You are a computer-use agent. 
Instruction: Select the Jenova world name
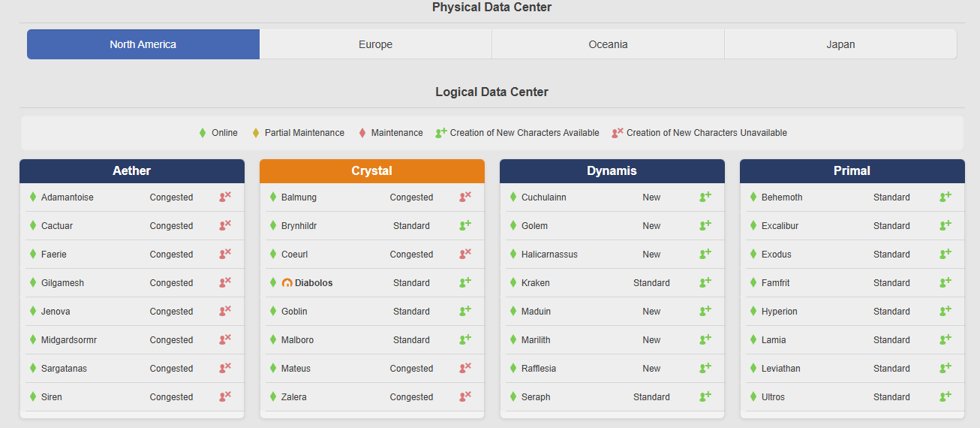coord(56,312)
